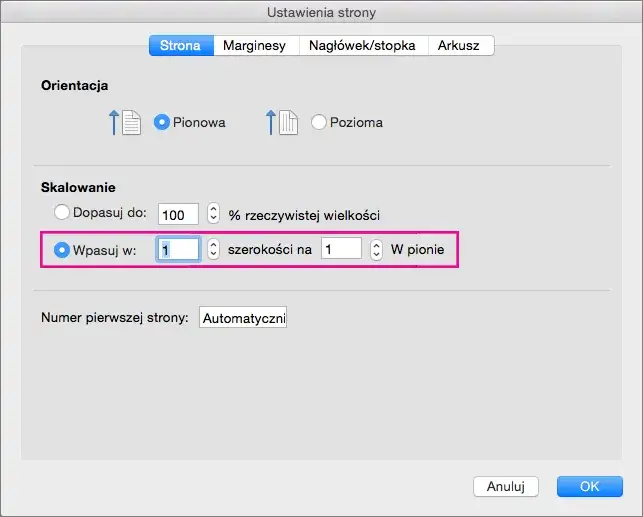This screenshot has height=517, width=643.
Task: Select the Pionowa orientation radio button
Action: (x=162, y=123)
